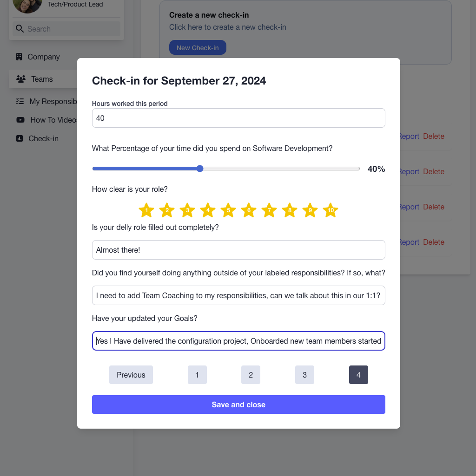Rate role clarity with star 7
The width and height of the screenshot is (476, 476).
[269, 210]
